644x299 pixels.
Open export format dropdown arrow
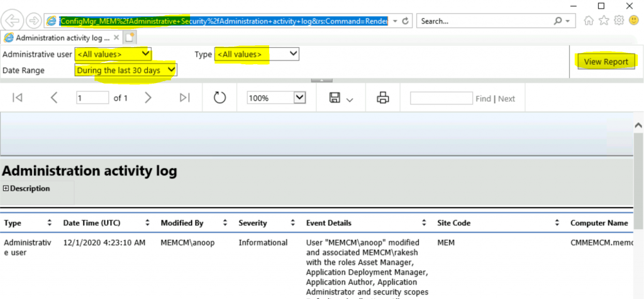[x=350, y=99]
